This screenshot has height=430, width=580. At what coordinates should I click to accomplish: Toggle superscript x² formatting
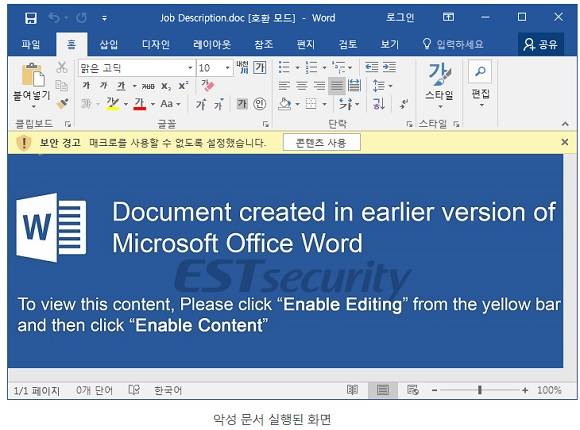(x=183, y=85)
